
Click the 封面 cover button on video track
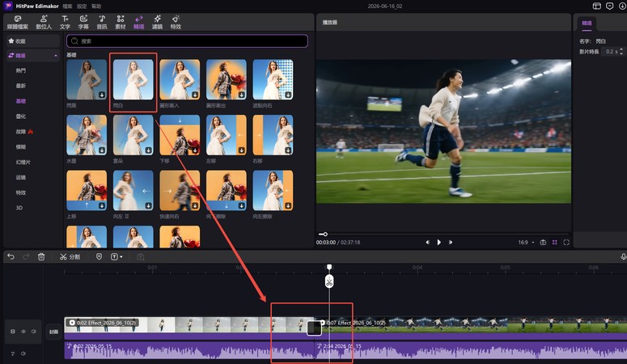(x=53, y=332)
